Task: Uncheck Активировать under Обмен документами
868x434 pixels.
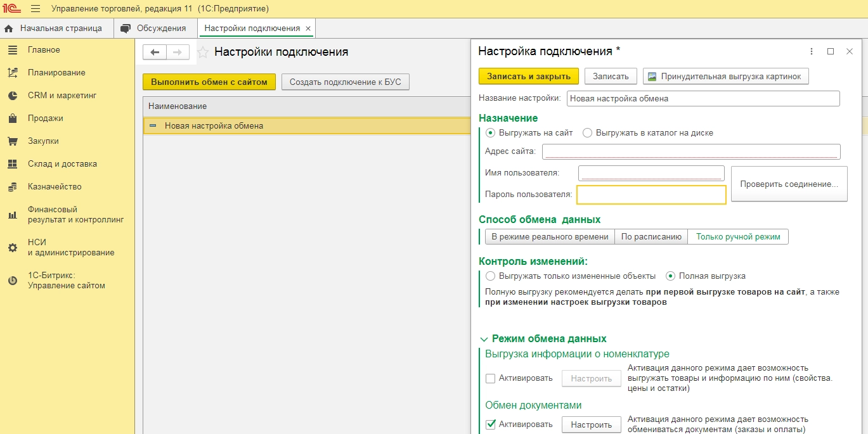Action: 490,424
